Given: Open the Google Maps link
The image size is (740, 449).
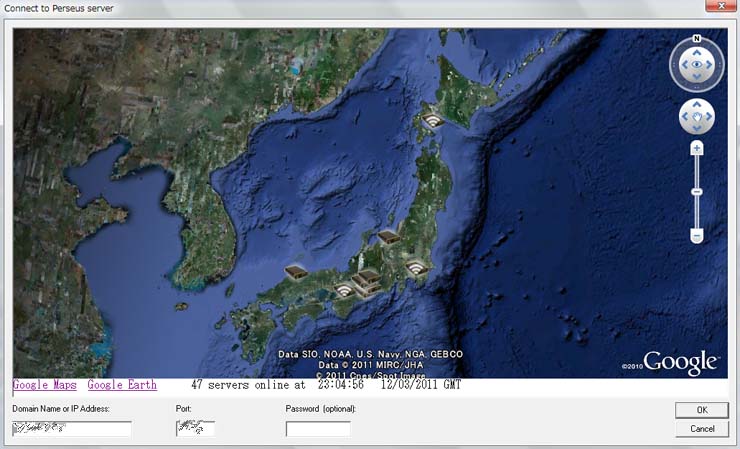Looking at the screenshot, I should point(44,385).
